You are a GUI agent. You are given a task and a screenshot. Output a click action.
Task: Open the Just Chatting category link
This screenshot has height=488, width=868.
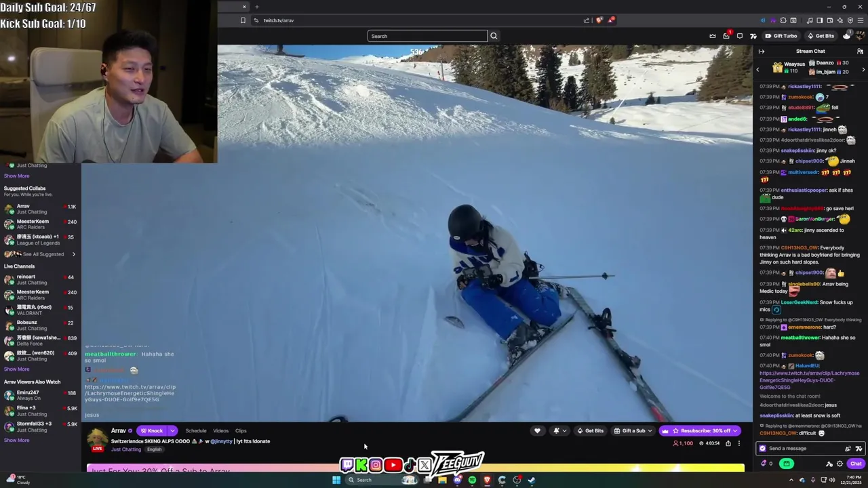tap(126, 449)
